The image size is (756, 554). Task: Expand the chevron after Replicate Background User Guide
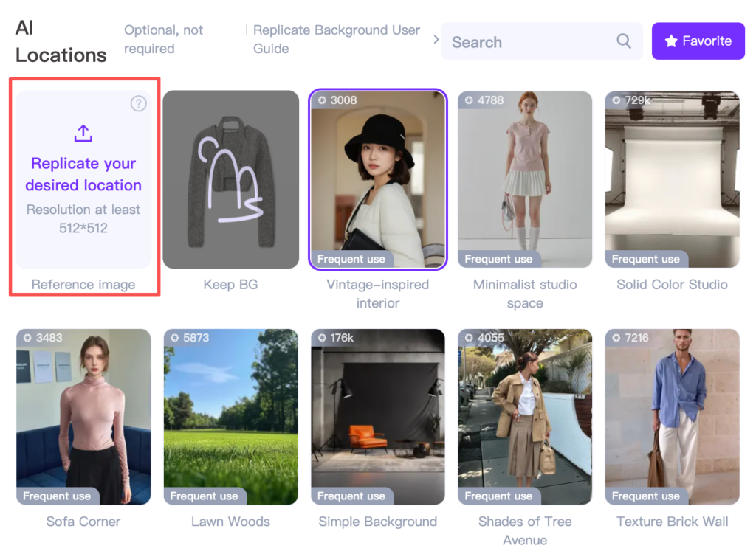pos(436,39)
